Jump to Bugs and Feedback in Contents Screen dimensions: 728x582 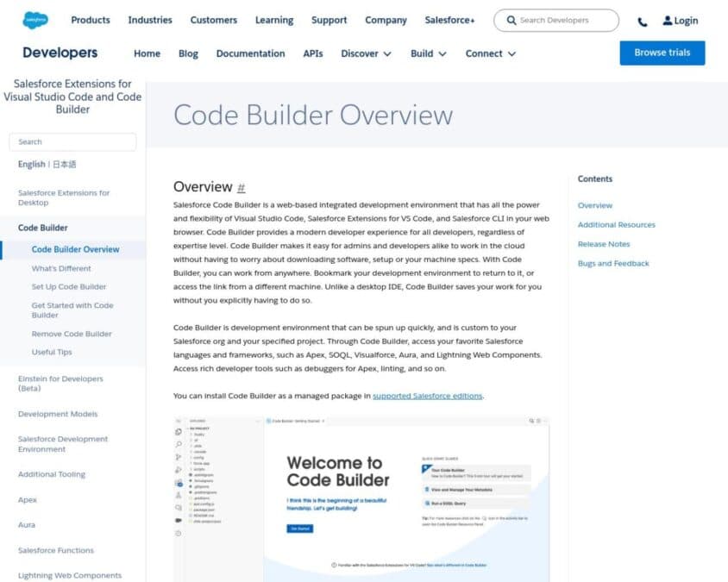click(x=613, y=264)
